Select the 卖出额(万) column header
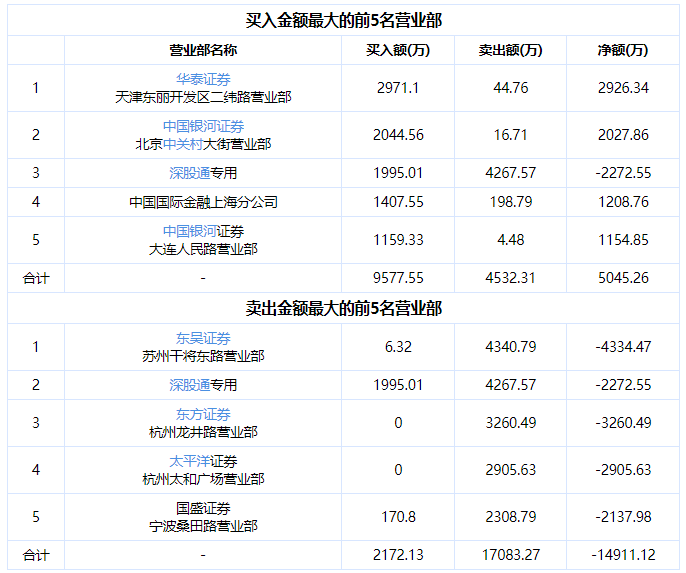The width and height of the screenshot is (686, 573). [510, 50]
